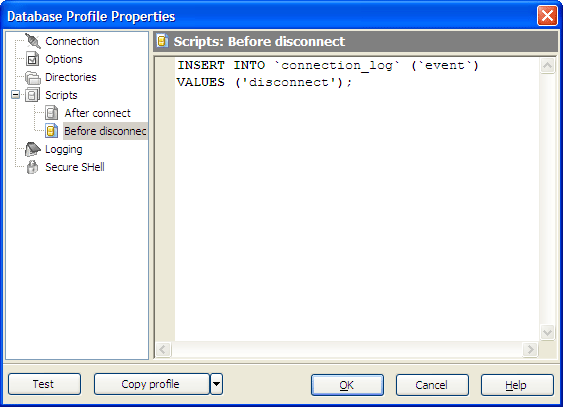The height and width of the screenshot is (407, 563).
Task: Click the After connect script icon
Action: point(52,113)
